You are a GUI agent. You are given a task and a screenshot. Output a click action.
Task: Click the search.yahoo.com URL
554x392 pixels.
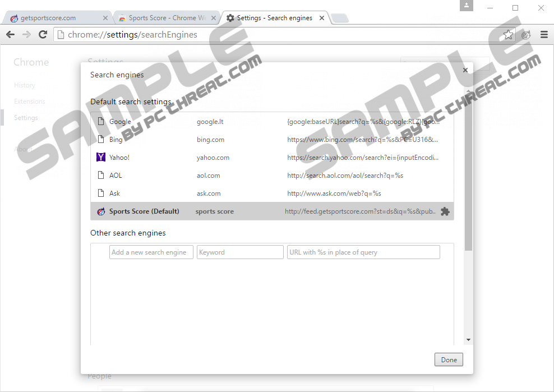pyautogui.click(x=363, y=157)
